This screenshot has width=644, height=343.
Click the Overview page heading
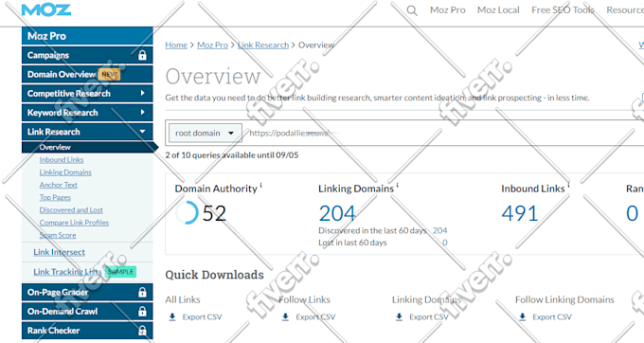click(213, 77)
